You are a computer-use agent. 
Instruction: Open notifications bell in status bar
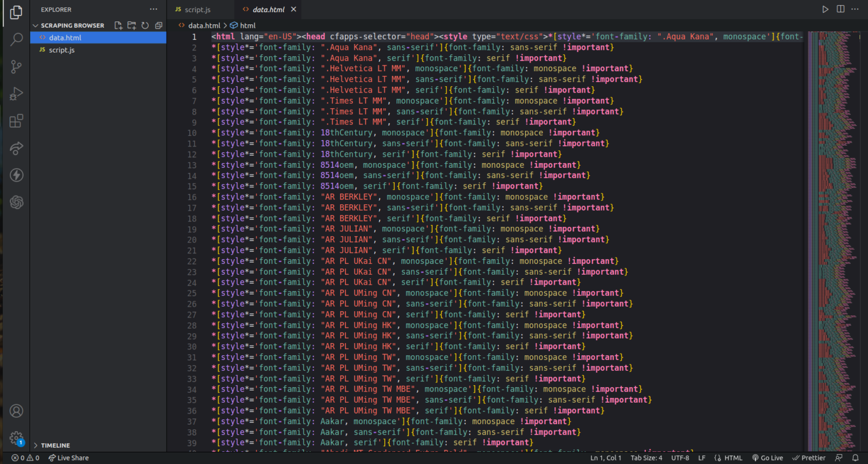(x=855, y=458)
